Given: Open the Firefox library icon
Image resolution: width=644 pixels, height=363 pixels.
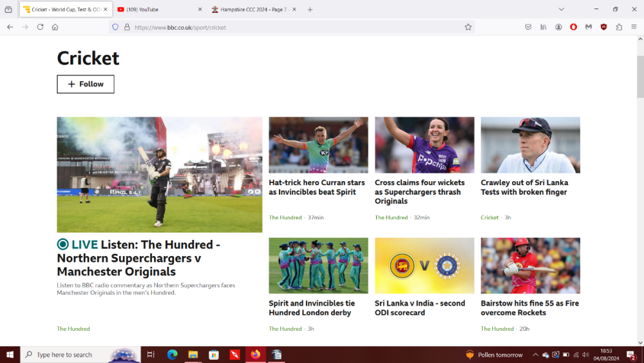Looking at the screenshot, I should (x=544, y=27).
